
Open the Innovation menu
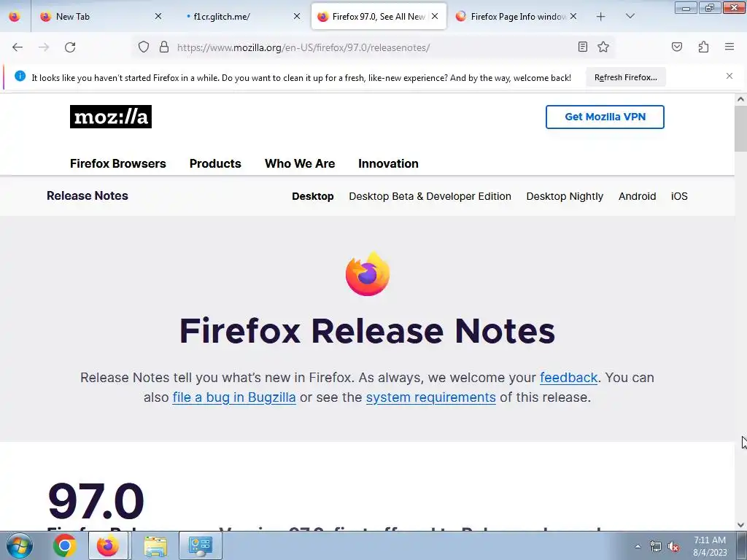click(388, 163)
